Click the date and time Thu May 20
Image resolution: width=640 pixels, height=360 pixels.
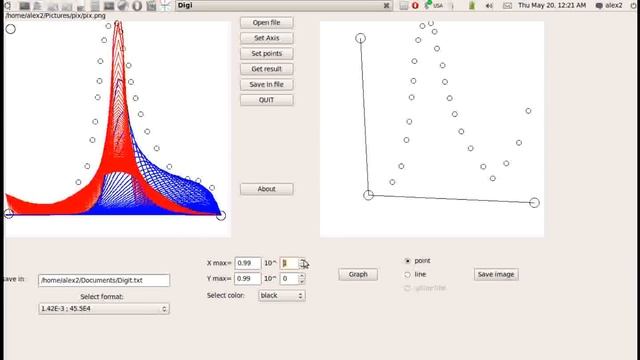(x=552, y=5)
